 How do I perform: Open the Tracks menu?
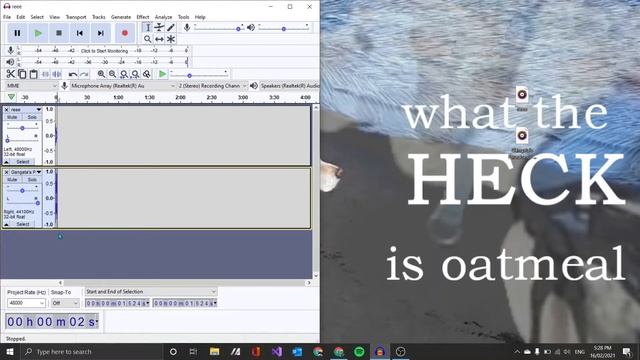pos(98,17)
